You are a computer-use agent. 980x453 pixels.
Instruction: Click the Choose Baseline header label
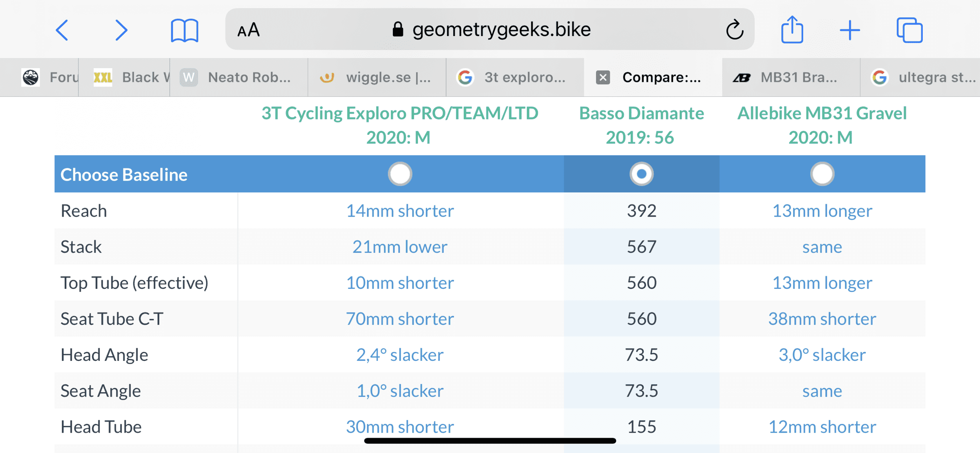pyautogui.click(x=124, y=174)
